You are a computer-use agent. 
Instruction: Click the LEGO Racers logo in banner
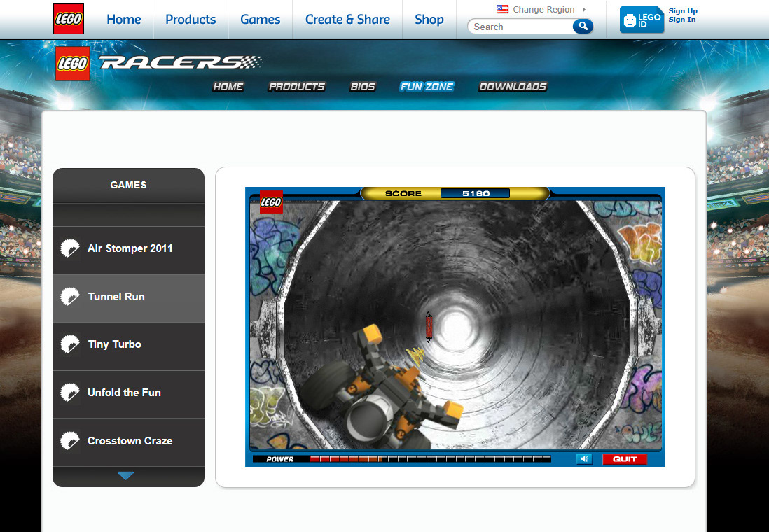(x=160, y=63)
